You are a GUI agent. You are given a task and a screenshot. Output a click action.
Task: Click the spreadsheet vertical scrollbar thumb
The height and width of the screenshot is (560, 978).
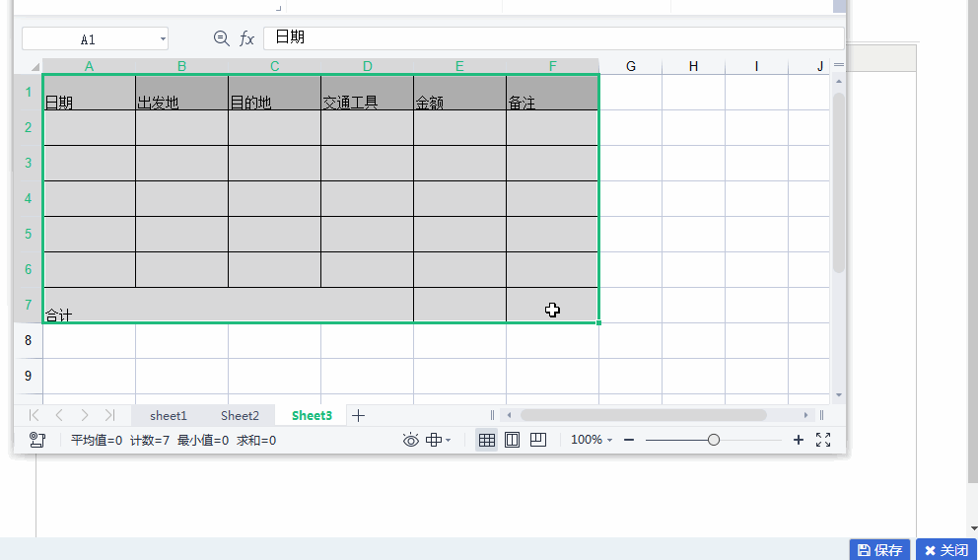coord(839,182)
